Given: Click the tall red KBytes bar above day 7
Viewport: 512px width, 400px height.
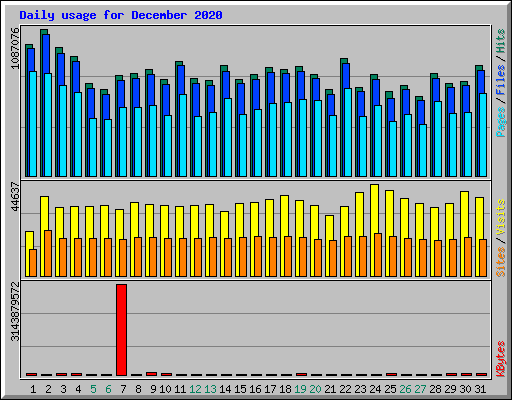Looking at the screenshot, I should pyautogui.click(x=121, y=330).
